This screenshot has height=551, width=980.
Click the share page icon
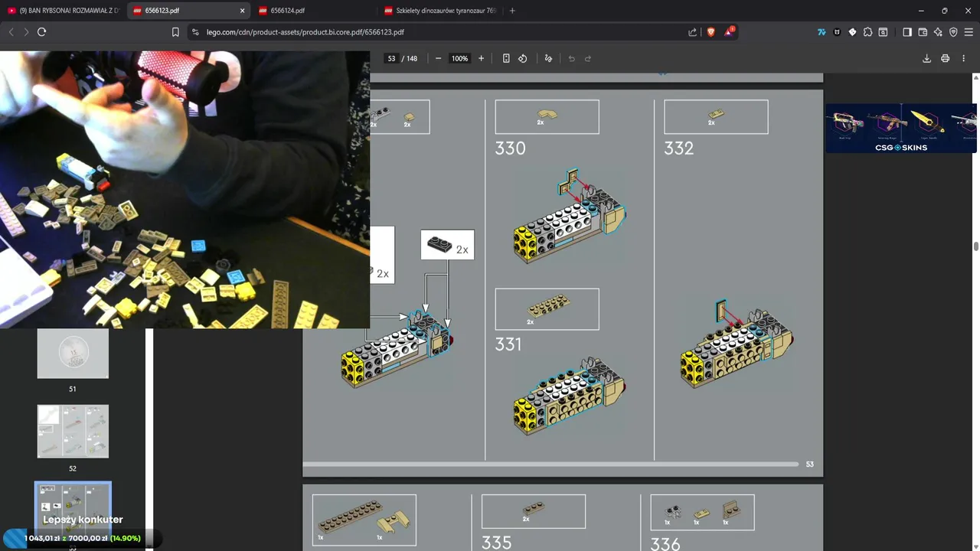pos(693,32)
